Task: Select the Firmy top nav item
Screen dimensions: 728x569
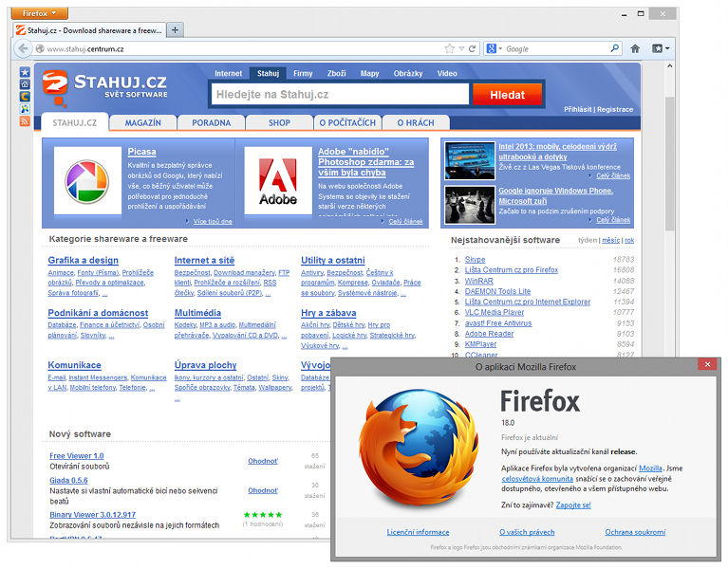Action: pyautogui.click(x=303, y=73)
